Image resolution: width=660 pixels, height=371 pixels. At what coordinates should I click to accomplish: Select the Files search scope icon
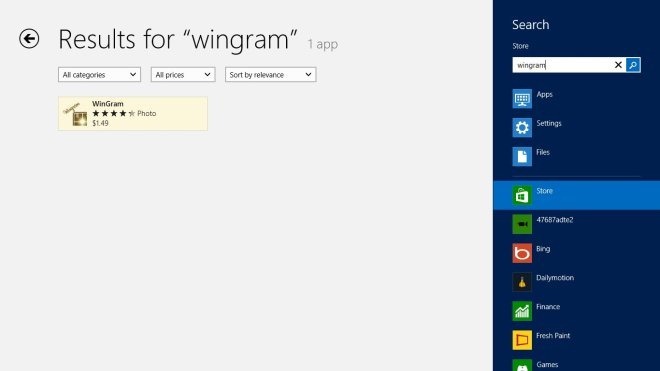(522, 156)
